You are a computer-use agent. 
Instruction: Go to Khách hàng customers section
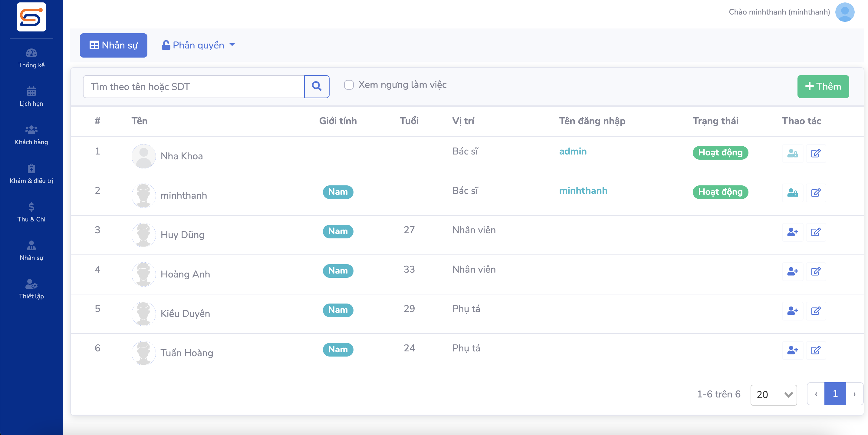click(x=31, y=135)
